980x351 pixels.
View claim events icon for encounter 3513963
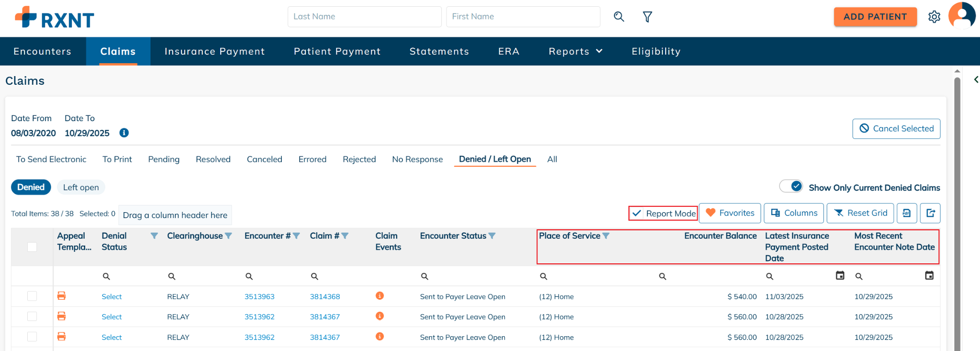(379, 296)
